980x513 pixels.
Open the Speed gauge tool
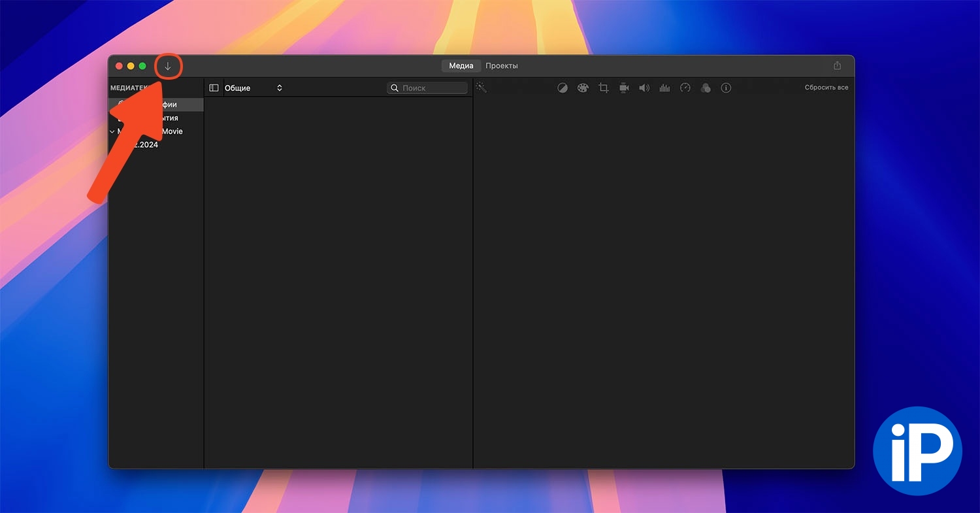click(685, 88)
